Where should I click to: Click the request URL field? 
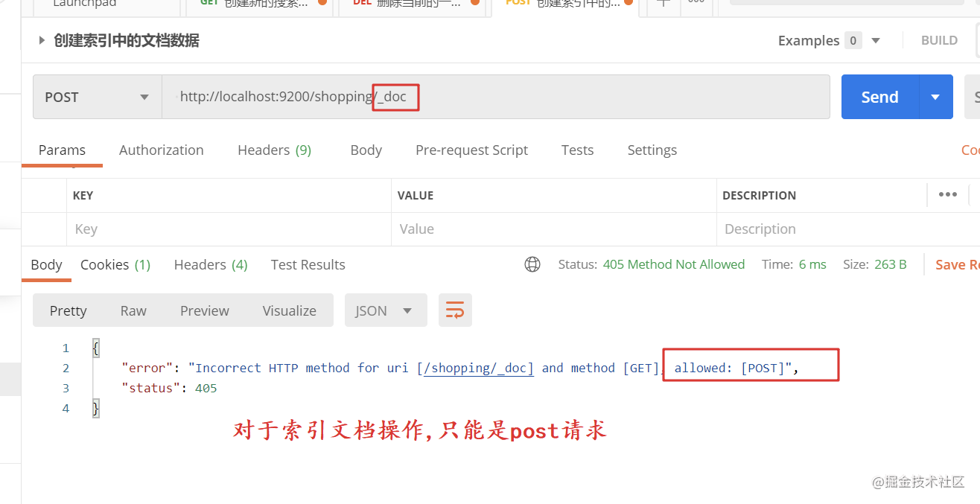click(496, 97)
